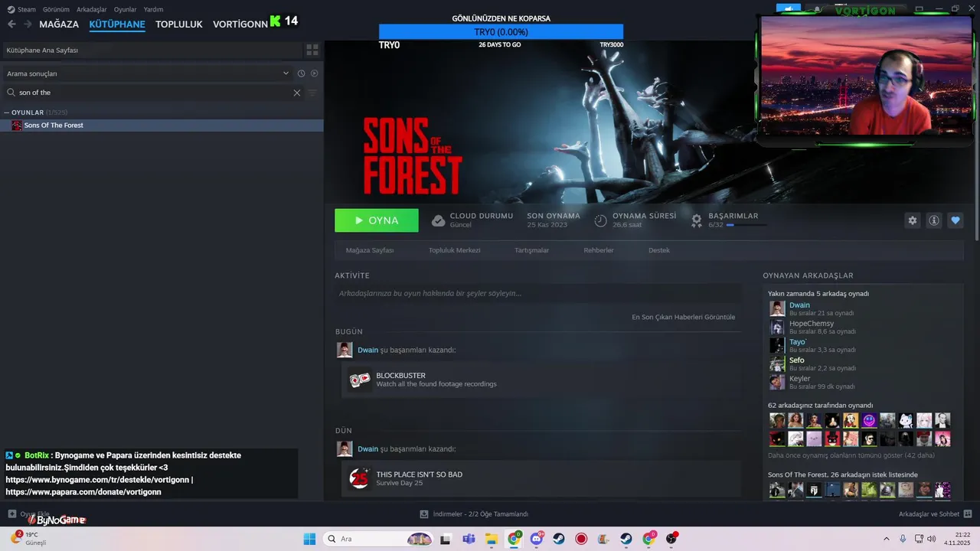The height and width of the screenshot is (551, 980).
Task: Open the Arkadaşlar menu
Action: point(92,9)
